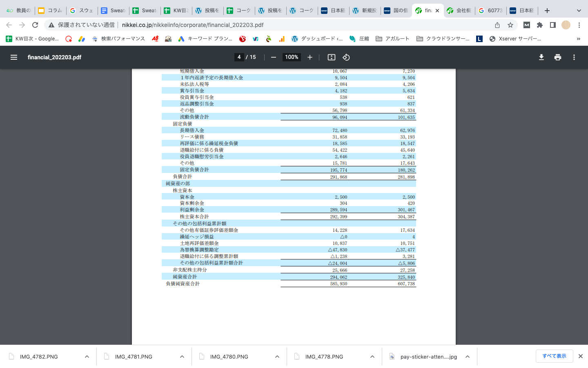Bookmark this page with star icon

point(510,25)
